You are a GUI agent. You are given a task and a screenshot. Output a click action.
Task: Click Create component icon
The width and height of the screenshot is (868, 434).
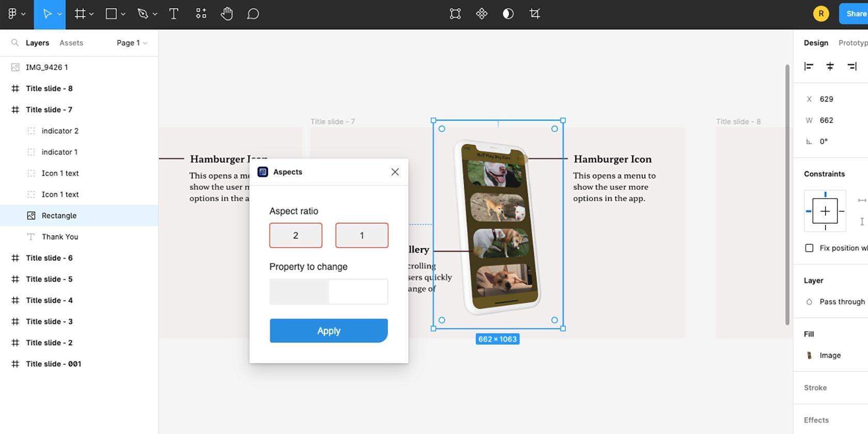(x=482, y=14)
